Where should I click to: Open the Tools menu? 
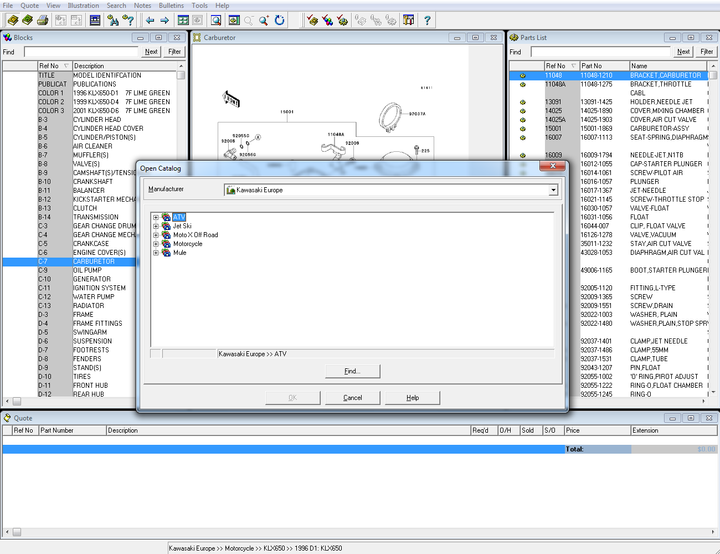click(x=199, y=6)
